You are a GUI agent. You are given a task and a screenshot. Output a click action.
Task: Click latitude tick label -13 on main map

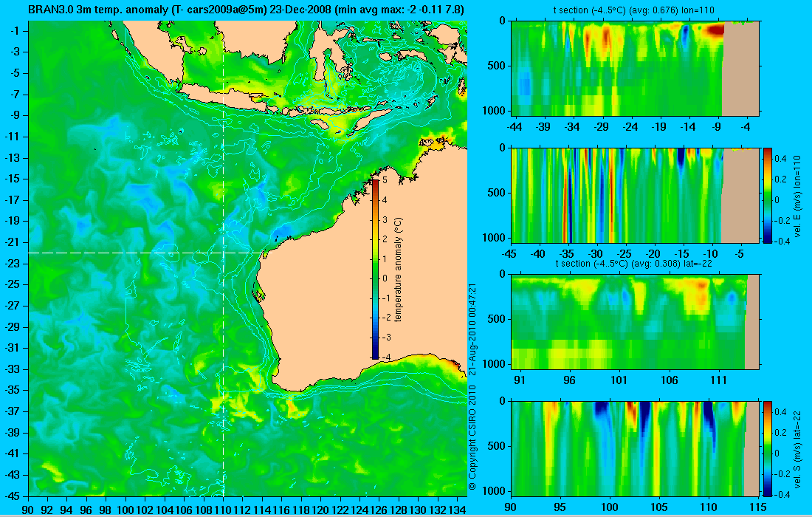click(12, 157)
